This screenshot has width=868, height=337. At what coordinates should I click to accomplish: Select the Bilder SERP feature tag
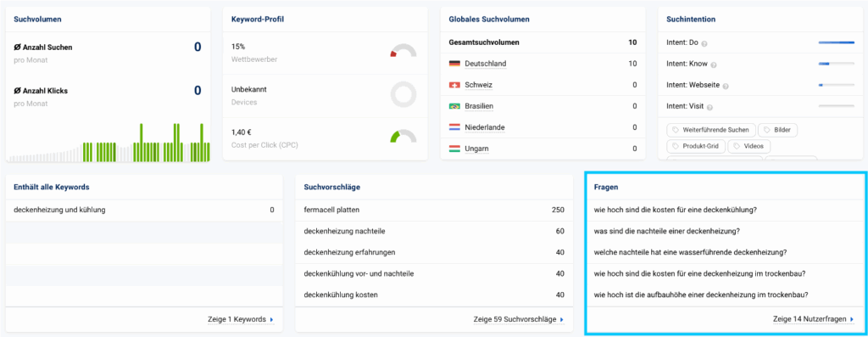(x=778, y=130)
